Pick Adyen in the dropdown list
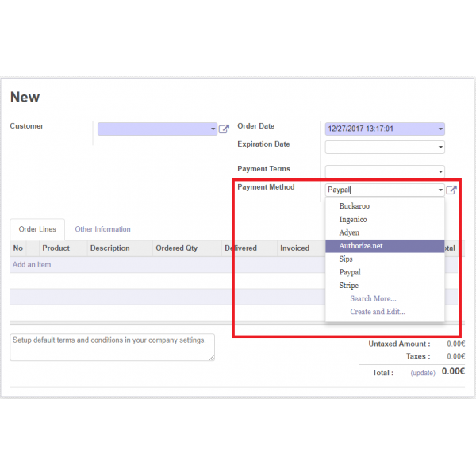 (349, 232)
